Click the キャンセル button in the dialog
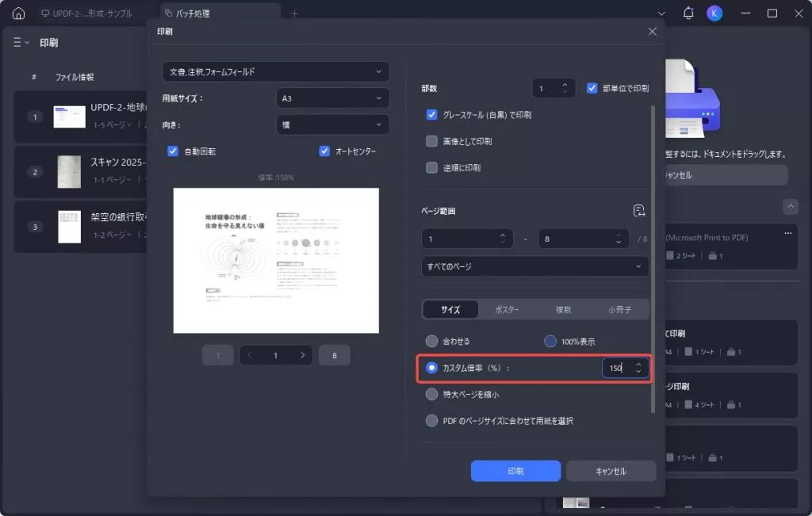 (611, 470)
